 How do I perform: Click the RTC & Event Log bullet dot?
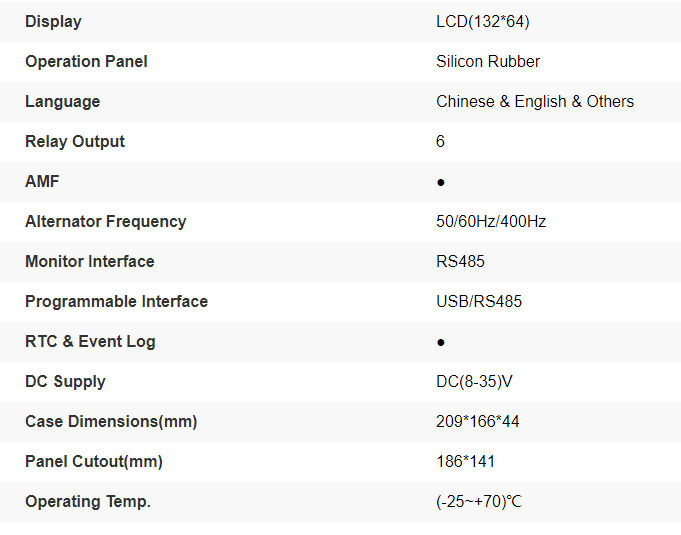441,342
